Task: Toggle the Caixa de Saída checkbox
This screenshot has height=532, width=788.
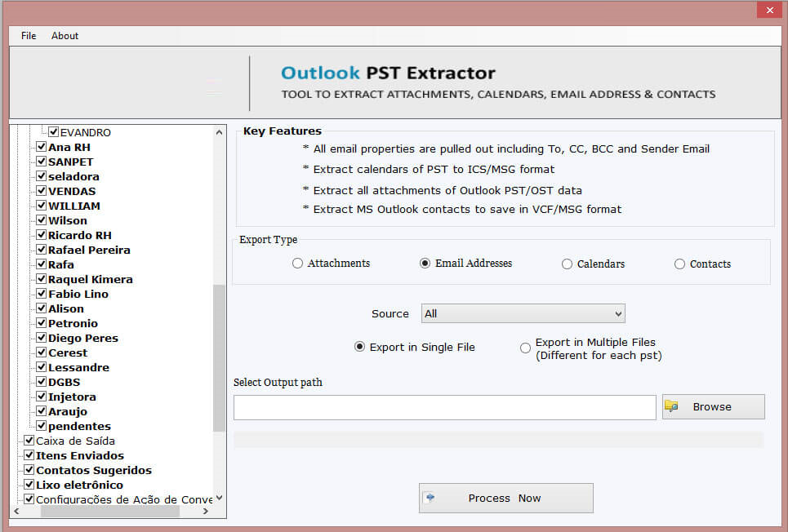Action: [29, 440]
